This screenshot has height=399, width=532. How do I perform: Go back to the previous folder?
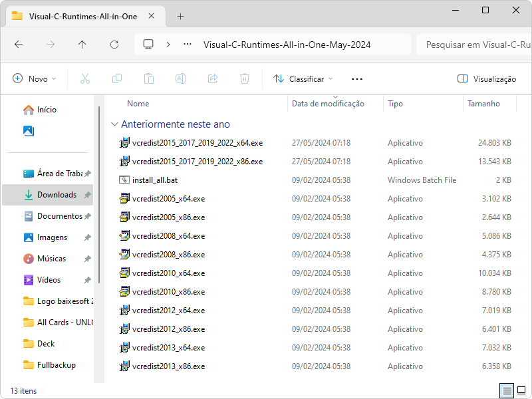click(19, 45)
